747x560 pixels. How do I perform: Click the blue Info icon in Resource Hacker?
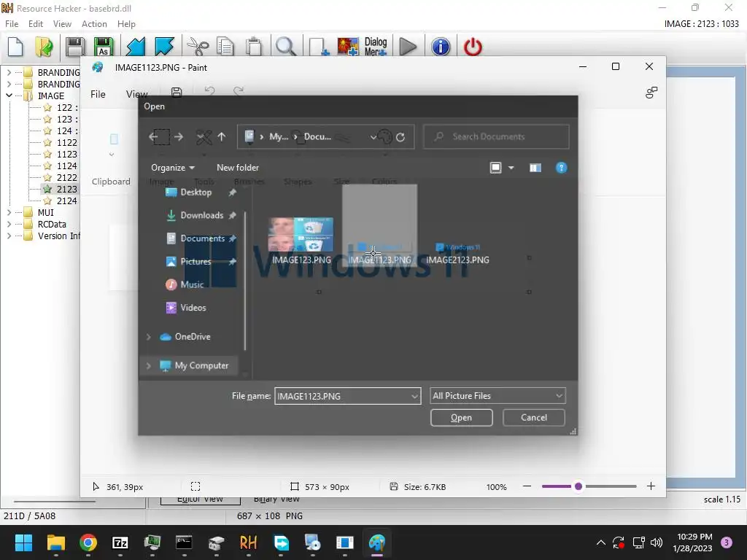(441, 47)
